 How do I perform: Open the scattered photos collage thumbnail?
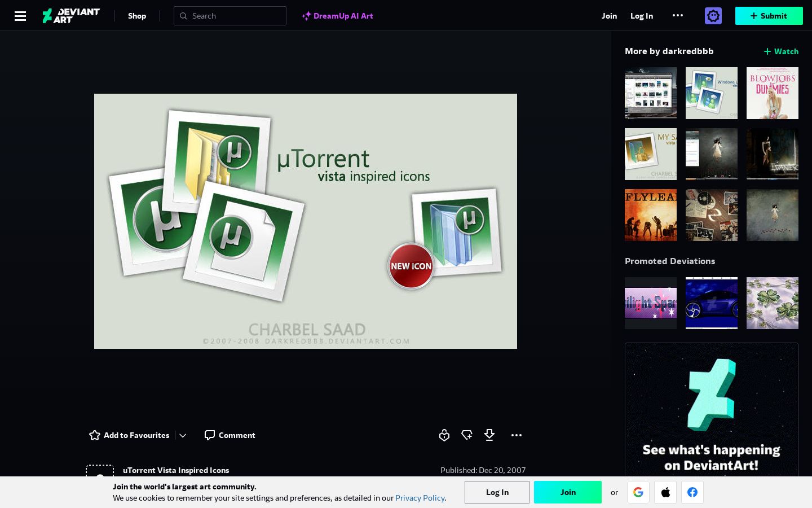(x=712, y=215)
